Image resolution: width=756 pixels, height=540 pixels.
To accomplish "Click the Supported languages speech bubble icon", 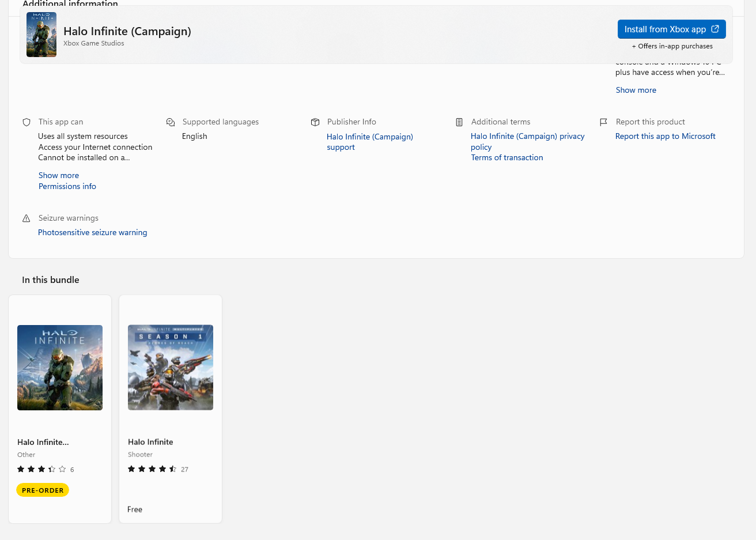I will pyautogui.click(x=171, y=122).
